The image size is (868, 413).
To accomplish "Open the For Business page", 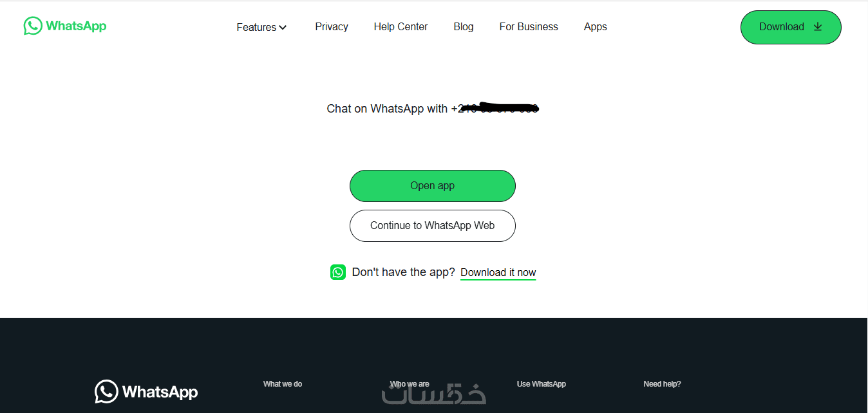I will pos(529,26).
